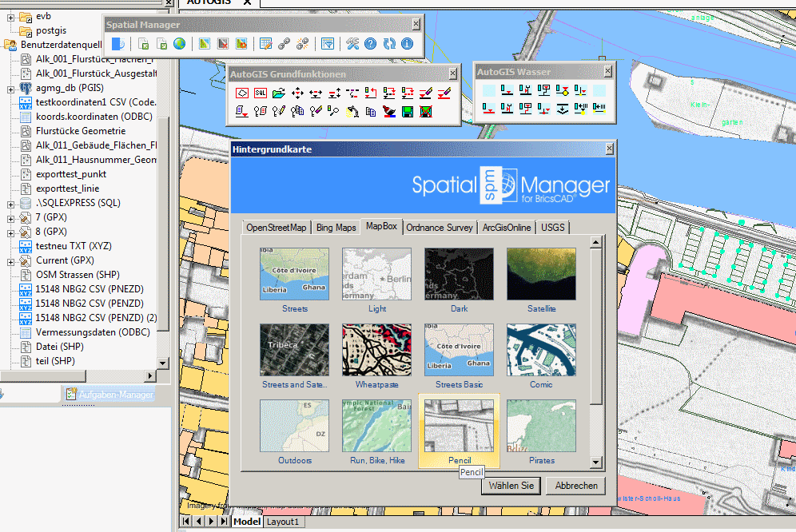Image resolution: width=796 pixels, height=532 pixels.
Task: Open the Help icon in Spatial Manager toolbar
Action: [370, 44]
